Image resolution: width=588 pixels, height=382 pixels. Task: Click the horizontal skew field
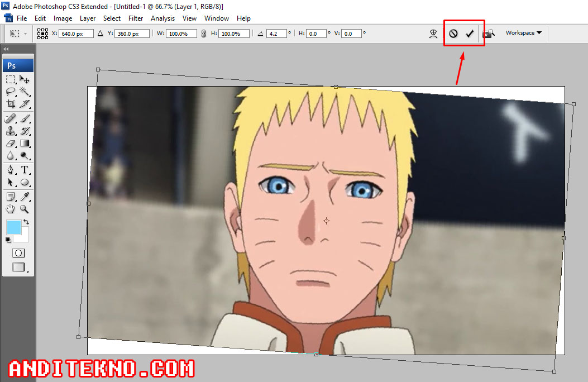(x=316, y=34)
